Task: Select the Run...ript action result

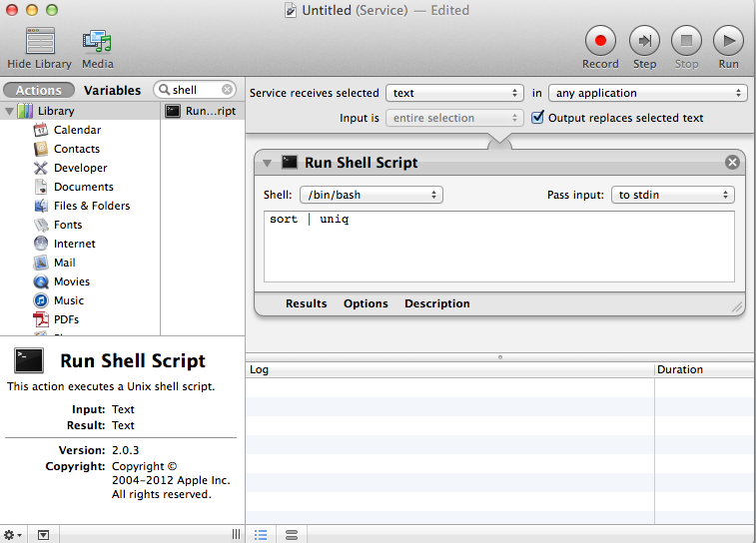Action: click(x=203, y=111)
